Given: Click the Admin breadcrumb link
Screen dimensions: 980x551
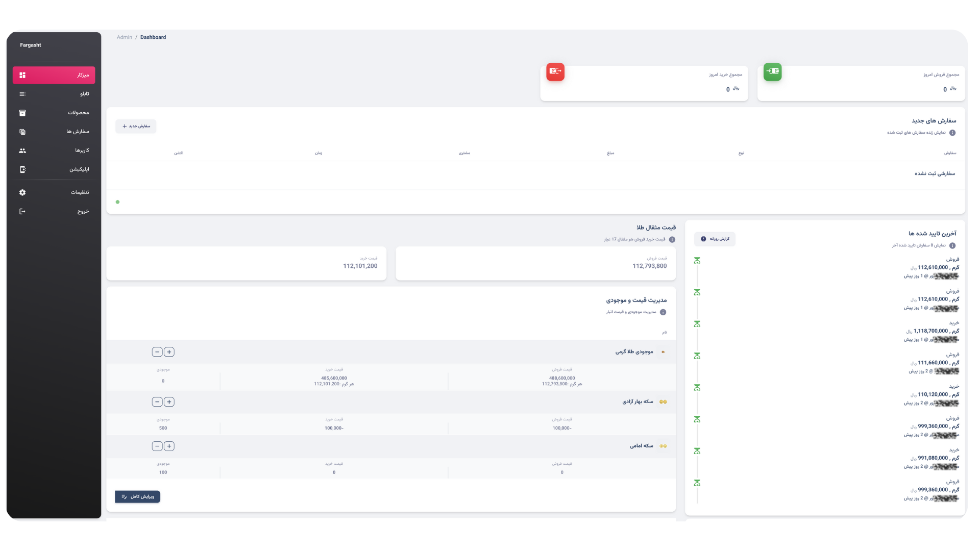Looking at the screenshot, I should point(124,37).
